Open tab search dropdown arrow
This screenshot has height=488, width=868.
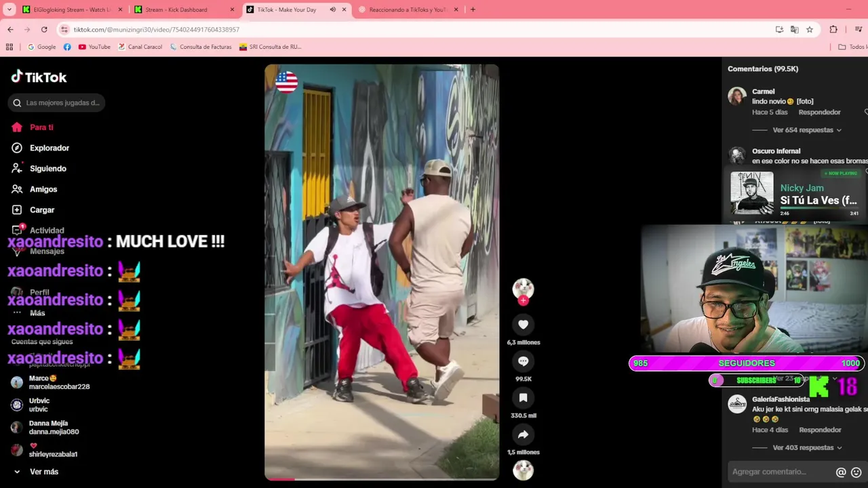point(9,9)
